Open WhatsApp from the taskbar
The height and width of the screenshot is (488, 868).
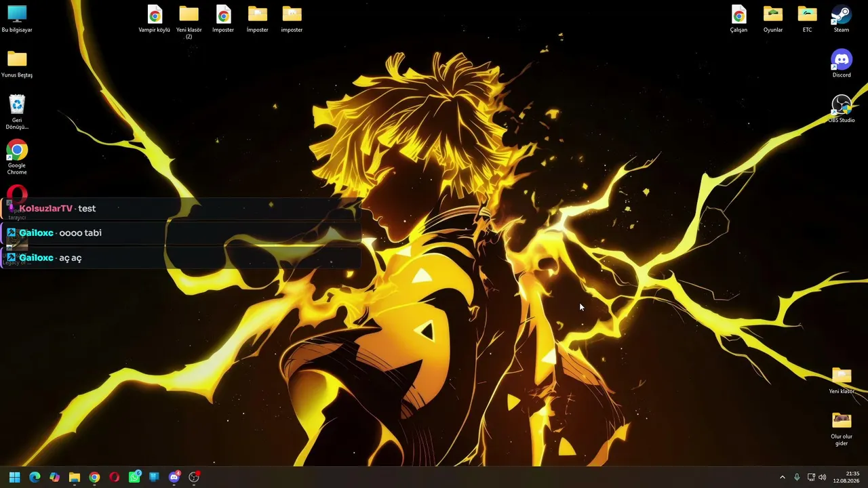click(x=134, y=477)
